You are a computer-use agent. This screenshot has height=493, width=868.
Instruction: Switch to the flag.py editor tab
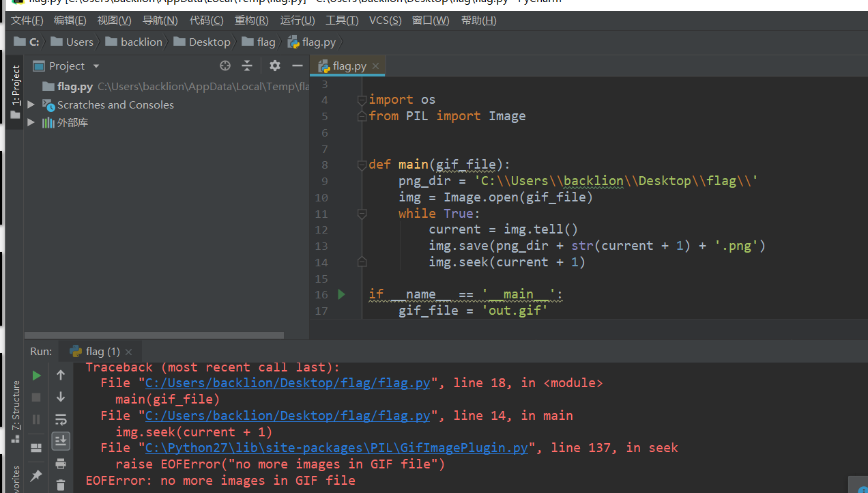click(x=349, y=66)
